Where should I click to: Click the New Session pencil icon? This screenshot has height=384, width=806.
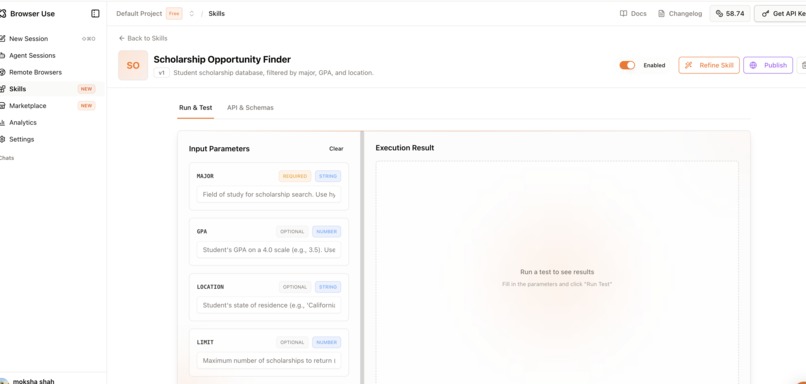[x=3, y=39]
